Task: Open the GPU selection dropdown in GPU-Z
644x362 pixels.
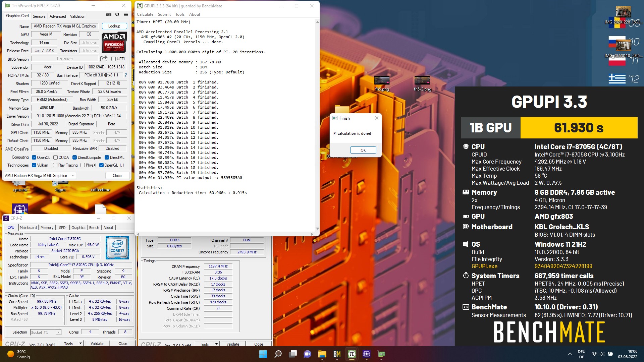Action: click(x=40, y=176)
